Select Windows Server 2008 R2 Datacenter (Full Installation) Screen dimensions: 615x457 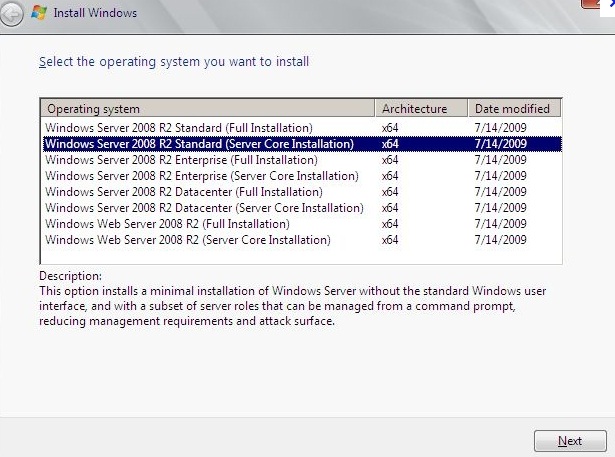184,192
